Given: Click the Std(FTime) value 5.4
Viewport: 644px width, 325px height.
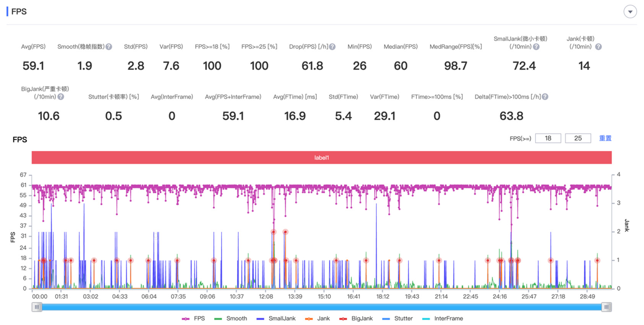Looking at the screenshot, I should pos(343,116).
